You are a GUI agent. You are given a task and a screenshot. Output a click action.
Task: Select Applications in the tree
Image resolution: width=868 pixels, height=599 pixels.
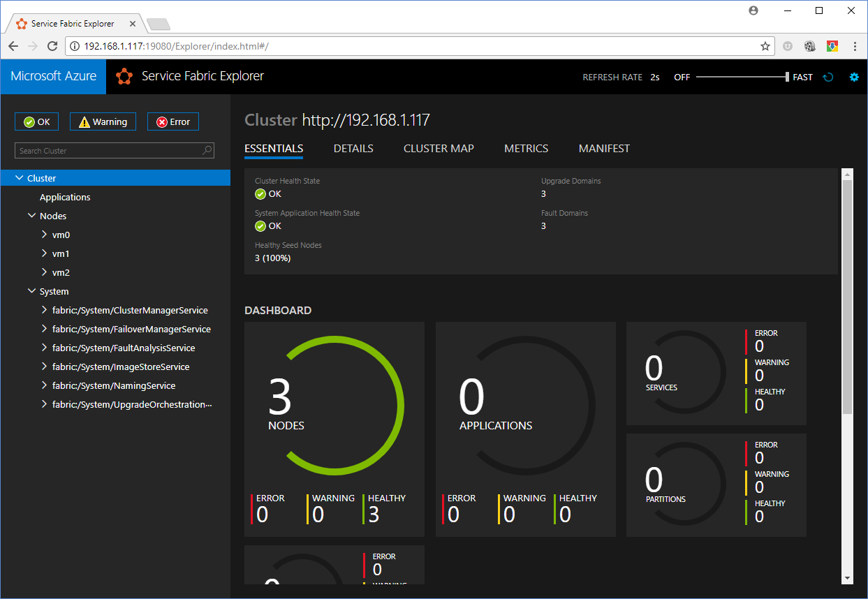(x=65, y=197)
